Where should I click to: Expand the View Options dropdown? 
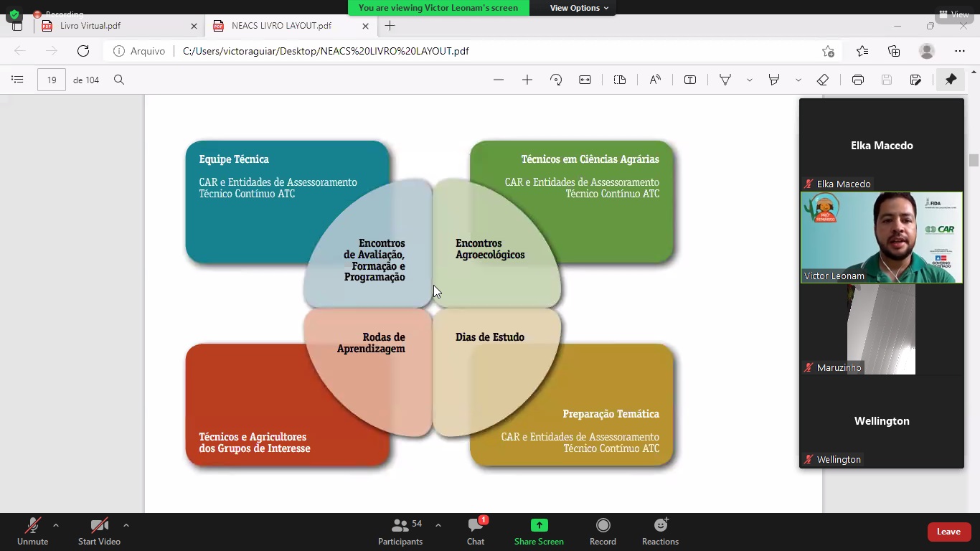tap(579, 8)
